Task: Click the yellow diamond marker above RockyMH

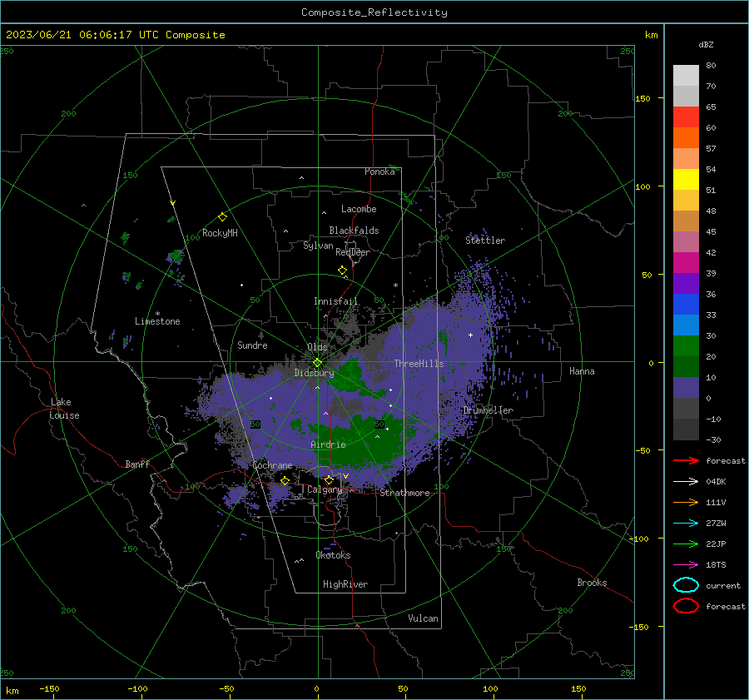Action: tap(222, 217)
